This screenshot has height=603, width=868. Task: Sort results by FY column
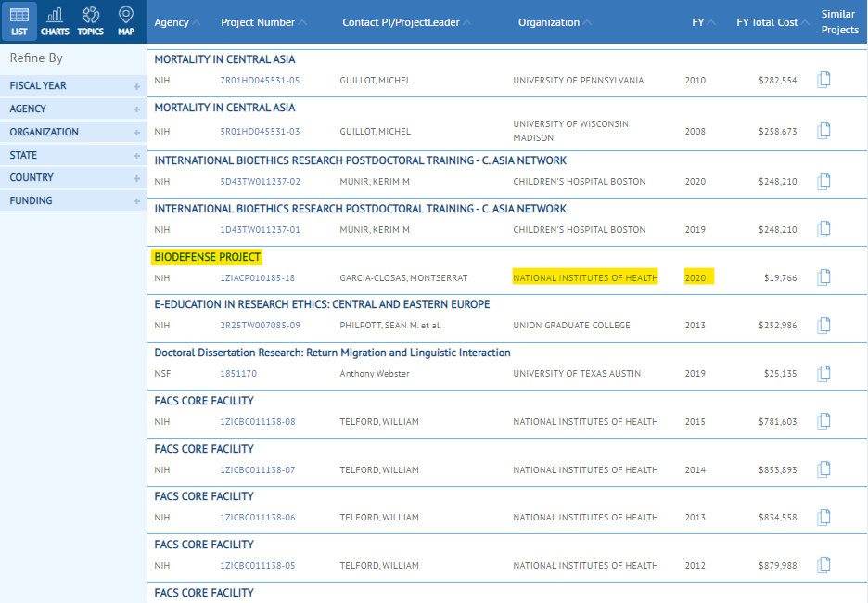[x=704, y=22]
